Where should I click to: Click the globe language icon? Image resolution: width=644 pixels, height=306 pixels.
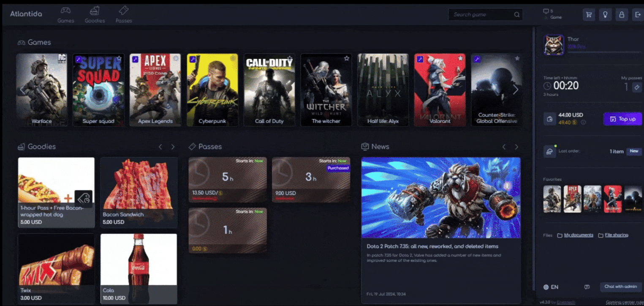coord(546,287)
